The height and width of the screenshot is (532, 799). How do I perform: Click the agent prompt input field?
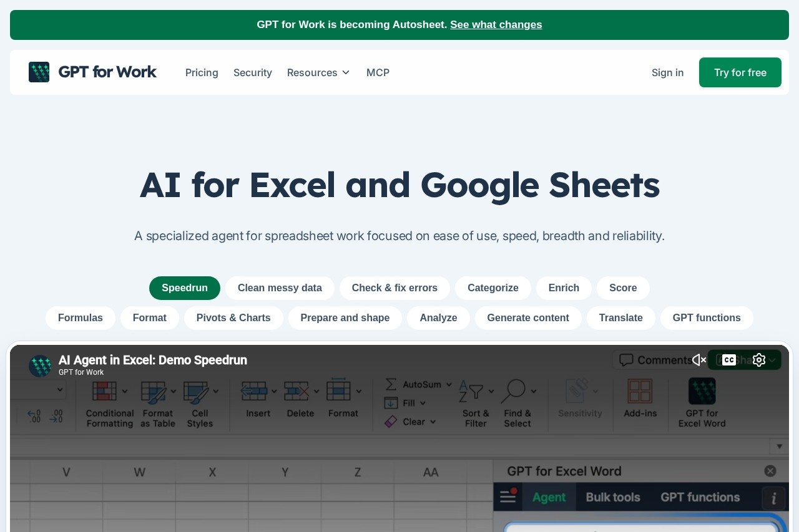point(640,527)
